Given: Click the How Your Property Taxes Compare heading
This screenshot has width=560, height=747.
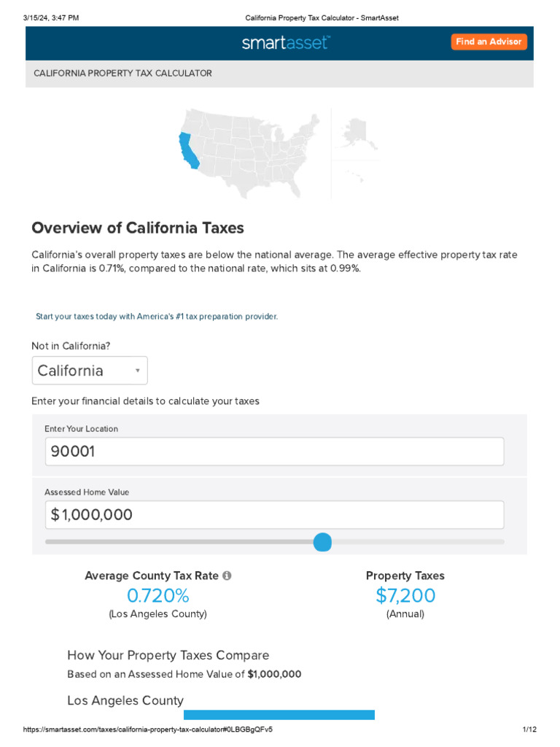Looking at the screenshot, I should (x=168, y=655).
